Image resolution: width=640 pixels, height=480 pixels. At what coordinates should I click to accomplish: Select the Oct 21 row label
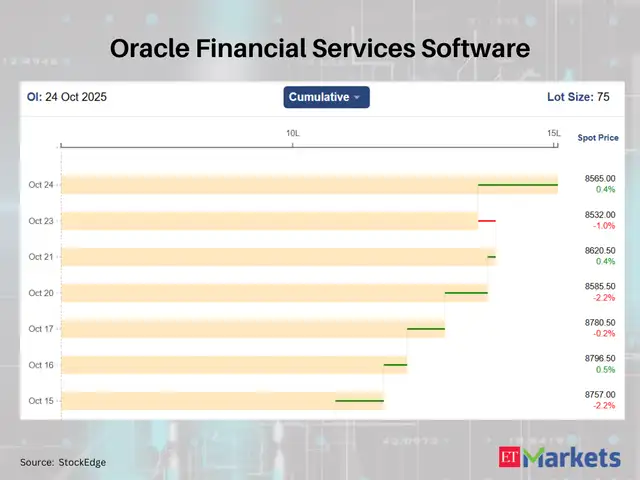(41, 257)
